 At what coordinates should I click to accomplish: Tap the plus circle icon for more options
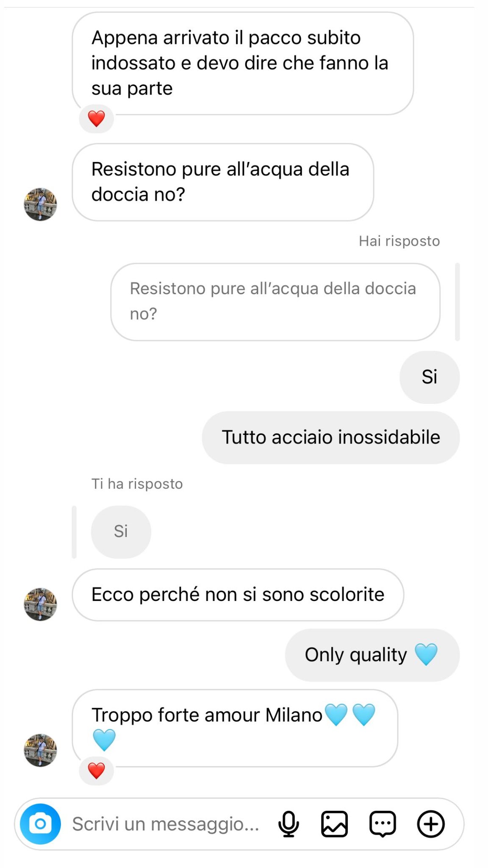[431, 824]
